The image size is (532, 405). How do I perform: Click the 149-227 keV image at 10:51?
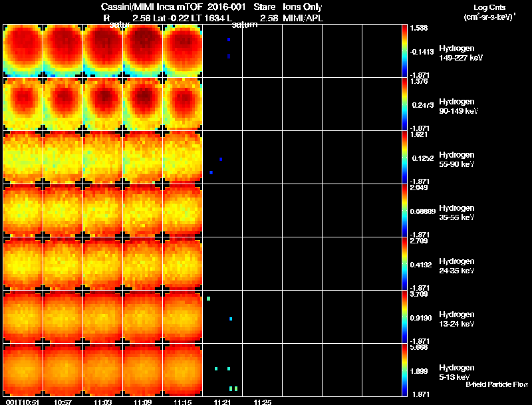click(23, 51)
